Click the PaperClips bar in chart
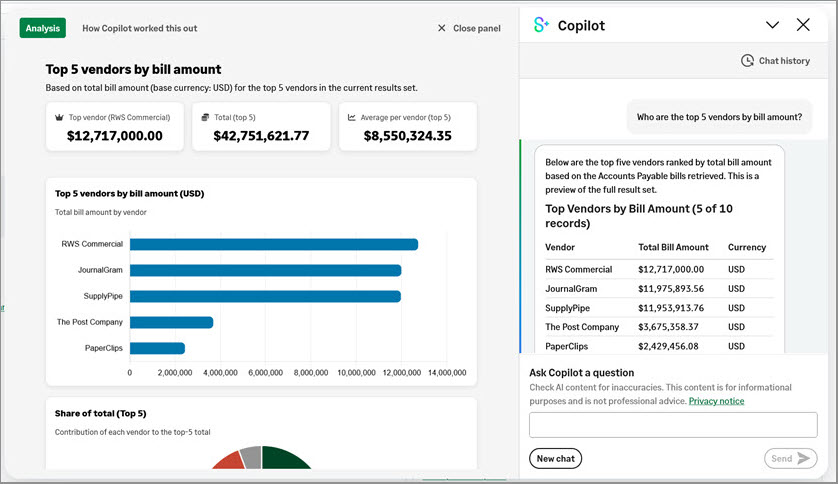 coord(157,348)
